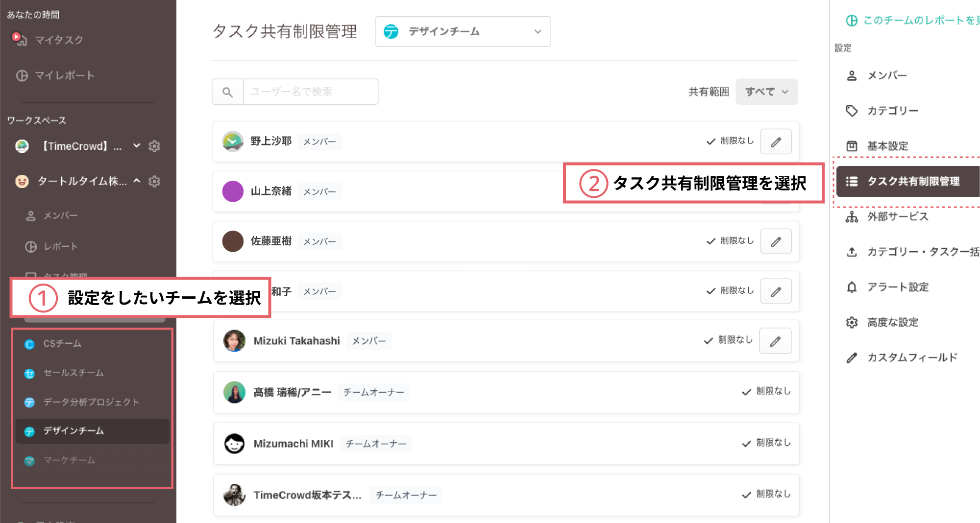Expand the TimeCrowd workspace chevron
This screenshot has height=523, width=980.
[x=137, y=146]
